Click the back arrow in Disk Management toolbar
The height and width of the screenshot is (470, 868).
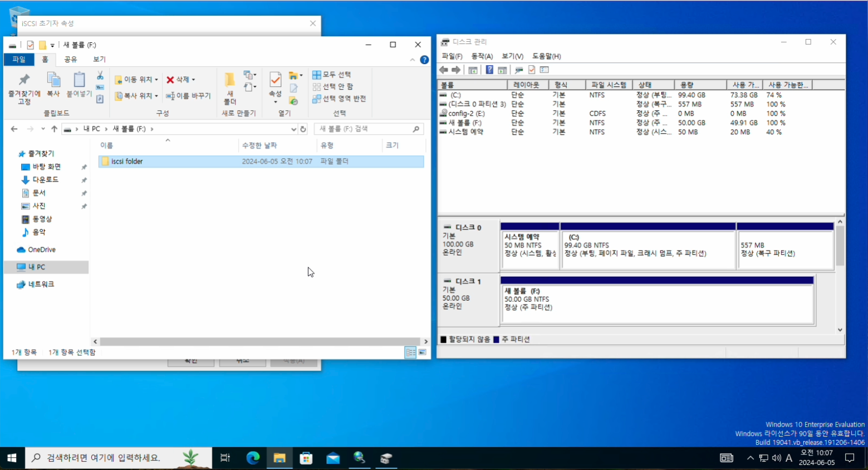[x=444, y=70]
